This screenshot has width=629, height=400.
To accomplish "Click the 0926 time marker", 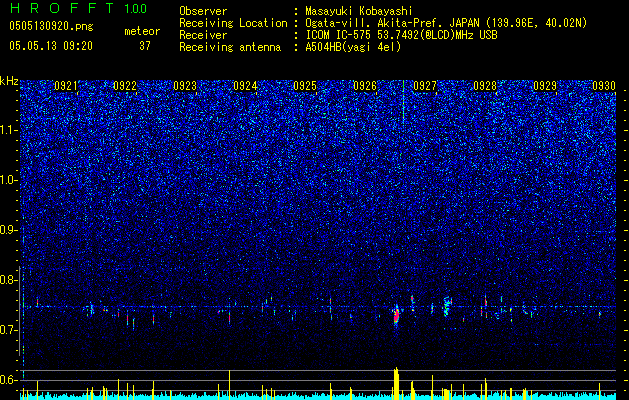I will [x=365, y=86].
